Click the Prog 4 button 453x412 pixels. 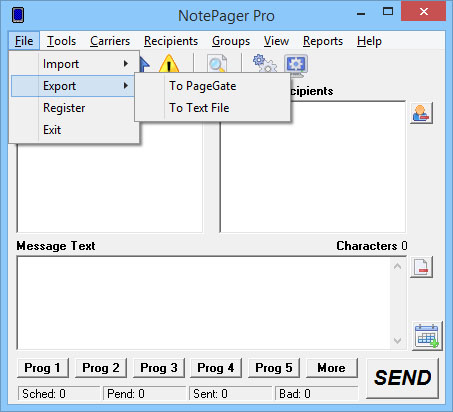216,368
